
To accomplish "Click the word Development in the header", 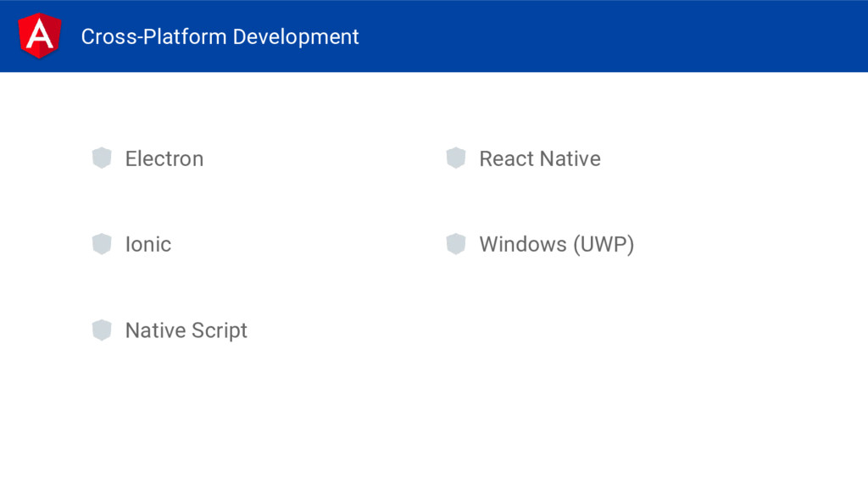I will click(296, 36).
